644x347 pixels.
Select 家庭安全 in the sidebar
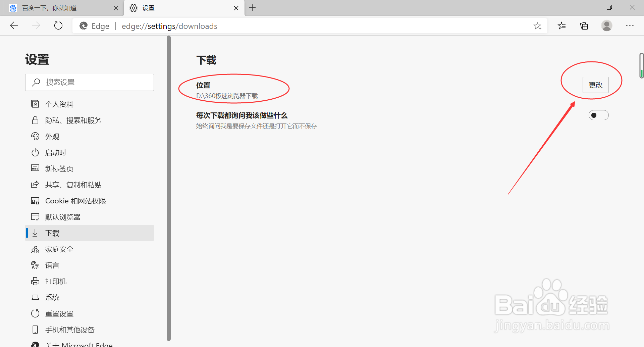(59, 249)
